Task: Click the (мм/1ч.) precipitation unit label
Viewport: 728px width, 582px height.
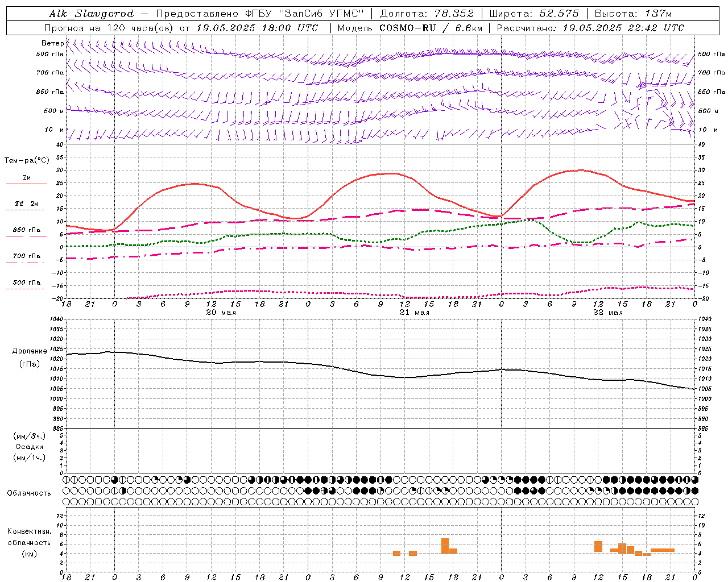Action: (30, 458)
